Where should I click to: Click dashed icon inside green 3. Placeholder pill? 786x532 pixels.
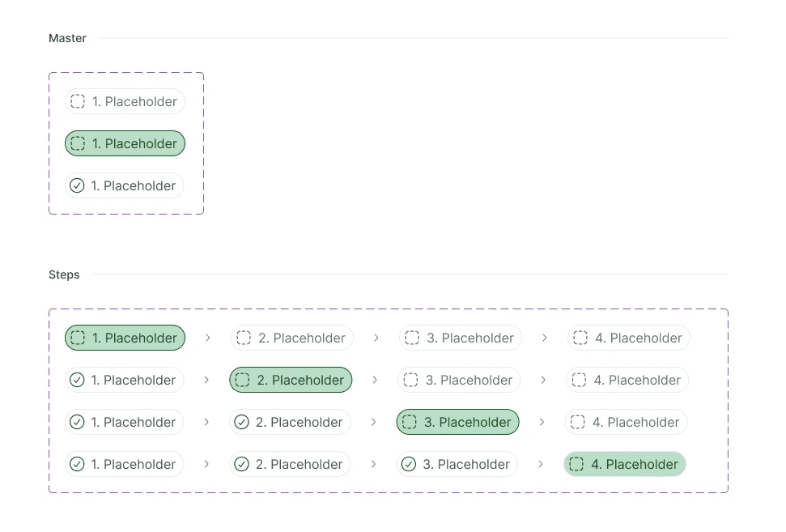click(x=410, y=422)
